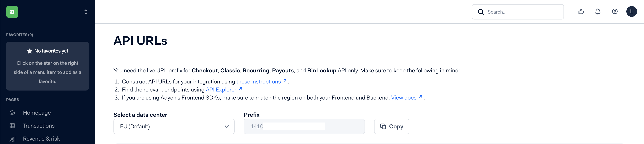Click the Homepage gauge icon
Screen dimensions: 644x144
coord(12,113)
